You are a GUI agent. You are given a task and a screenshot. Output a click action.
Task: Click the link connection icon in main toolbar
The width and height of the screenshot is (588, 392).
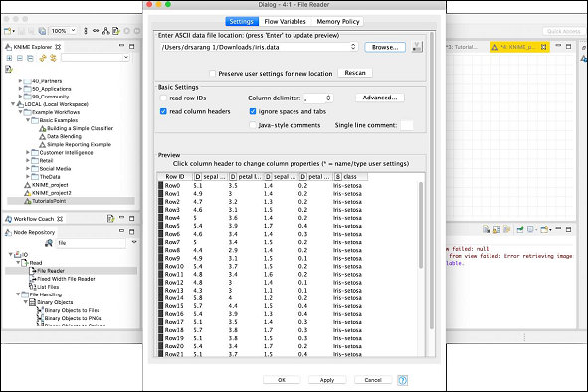[96, 31]
